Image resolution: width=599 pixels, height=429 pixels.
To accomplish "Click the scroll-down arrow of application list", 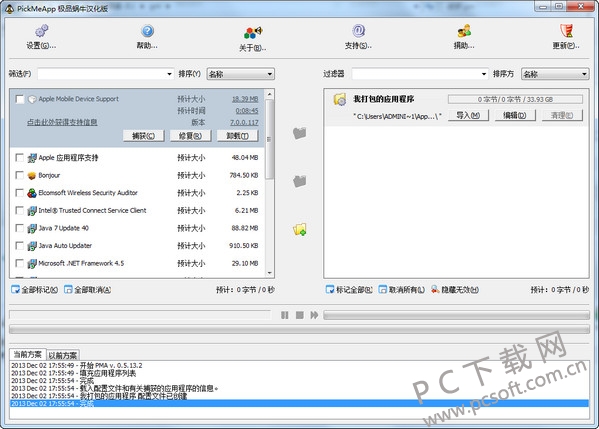I will [269, 273].
